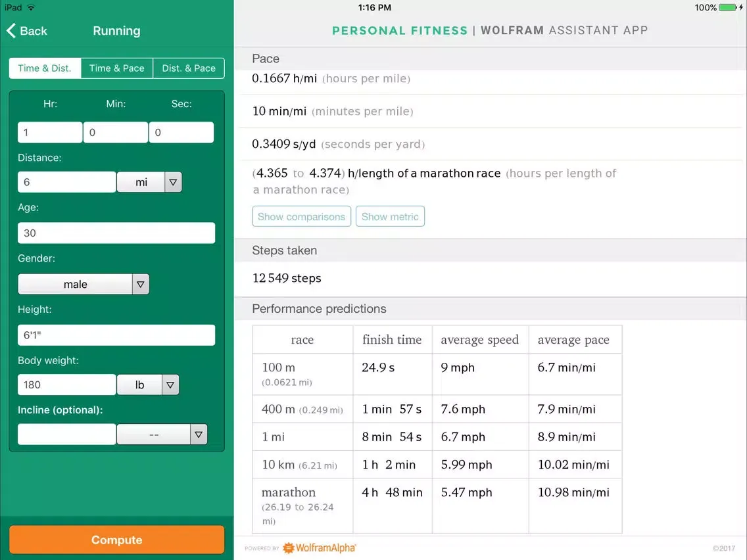Focus the Hr input field
Image resolution: width=747 pixels, height=560 pixels.
[x=50, y=132]
